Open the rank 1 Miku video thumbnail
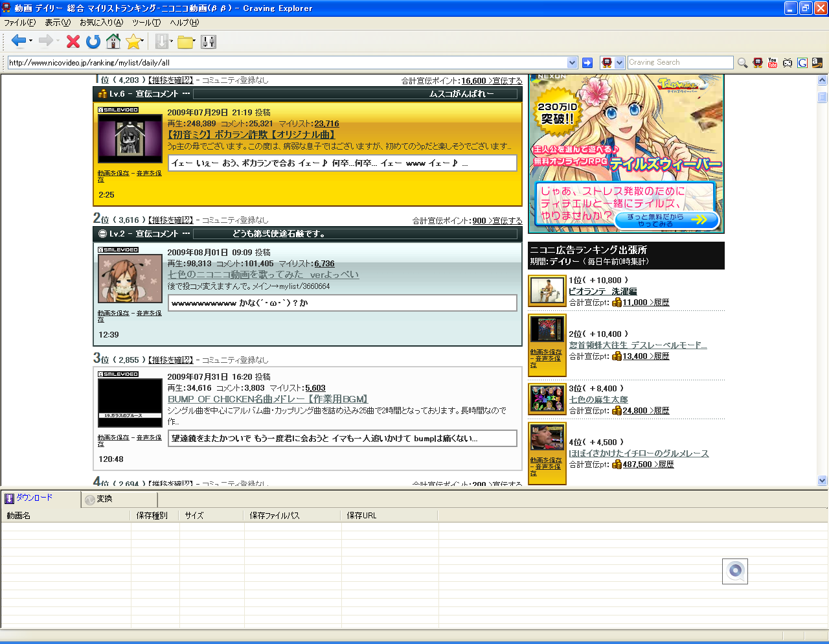 pos(130,138)
